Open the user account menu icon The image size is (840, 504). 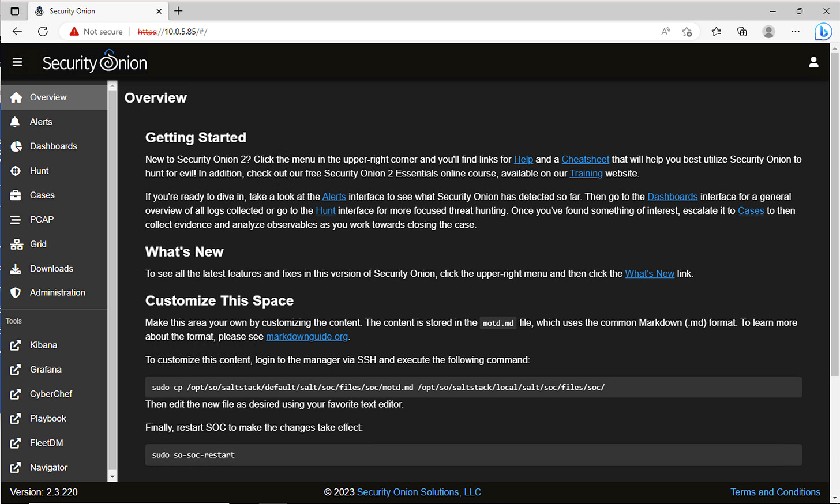pos(813,62)
